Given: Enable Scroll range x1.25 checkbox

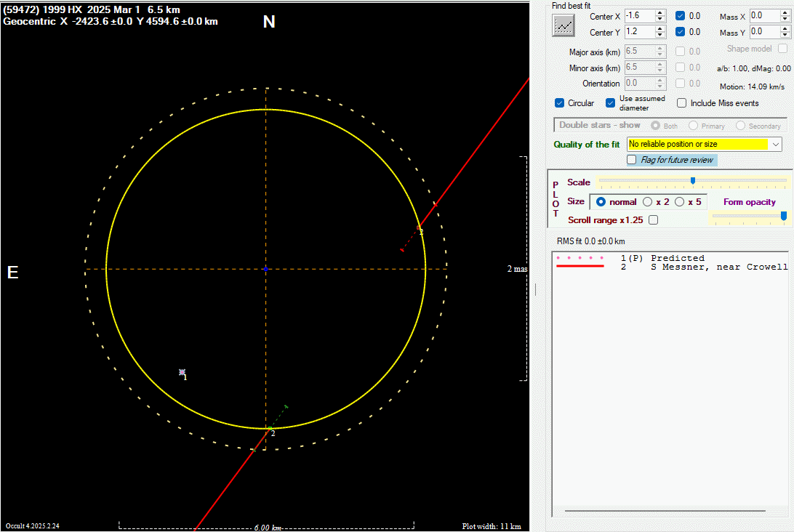Looking at the screenshot, I should click(x=653, y=220).
